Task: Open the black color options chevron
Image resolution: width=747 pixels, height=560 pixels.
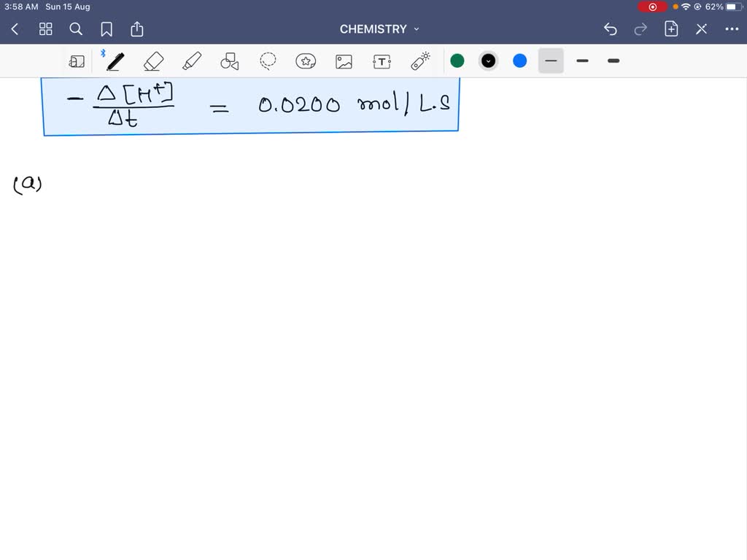Action: 488,61
